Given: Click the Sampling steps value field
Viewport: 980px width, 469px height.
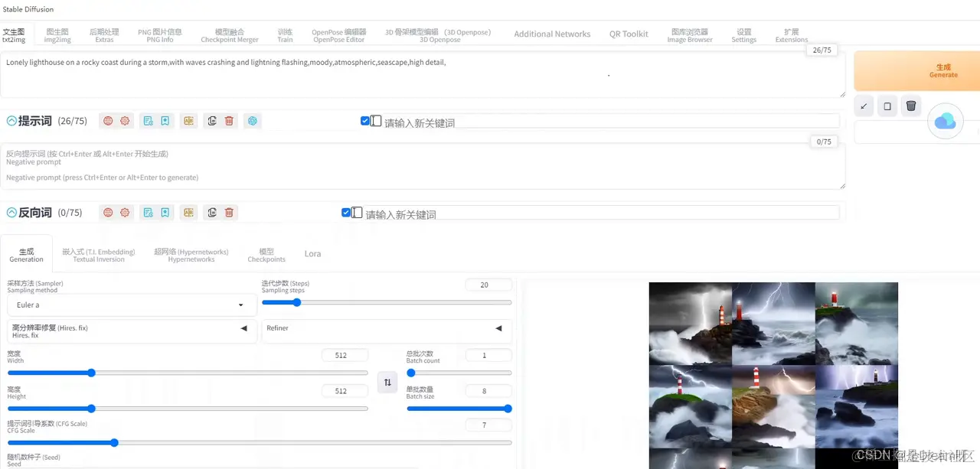Looking at the screenshot, I should point(488,285).
